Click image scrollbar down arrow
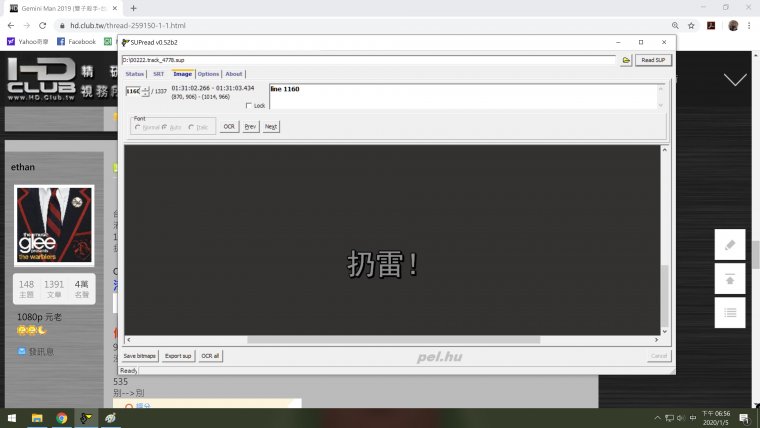The width and height of the screenshot is (760, 428). click(x=665, y=332)
